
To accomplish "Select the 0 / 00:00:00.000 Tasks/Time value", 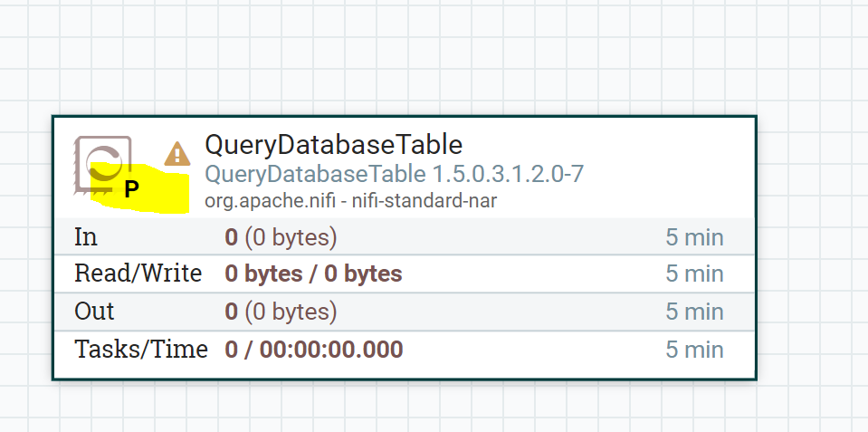I will (313, 349).
